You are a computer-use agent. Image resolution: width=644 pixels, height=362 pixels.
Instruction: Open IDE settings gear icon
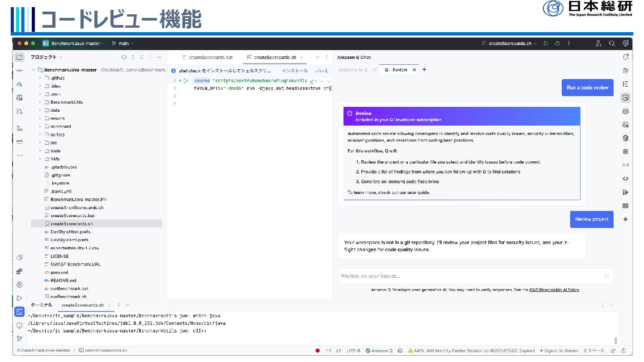coord(625,43)
